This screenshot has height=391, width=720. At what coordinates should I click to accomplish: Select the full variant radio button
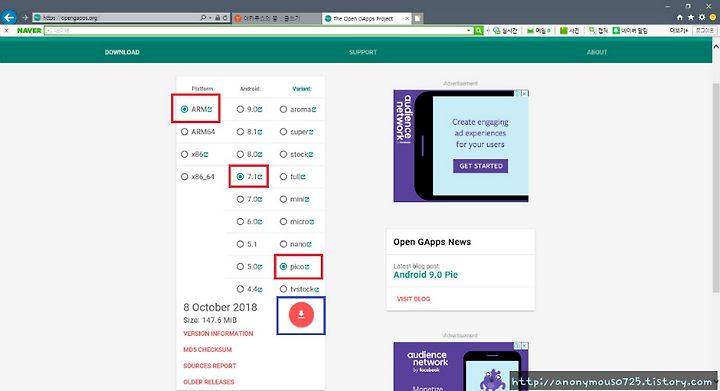click(x=283, y=177)
